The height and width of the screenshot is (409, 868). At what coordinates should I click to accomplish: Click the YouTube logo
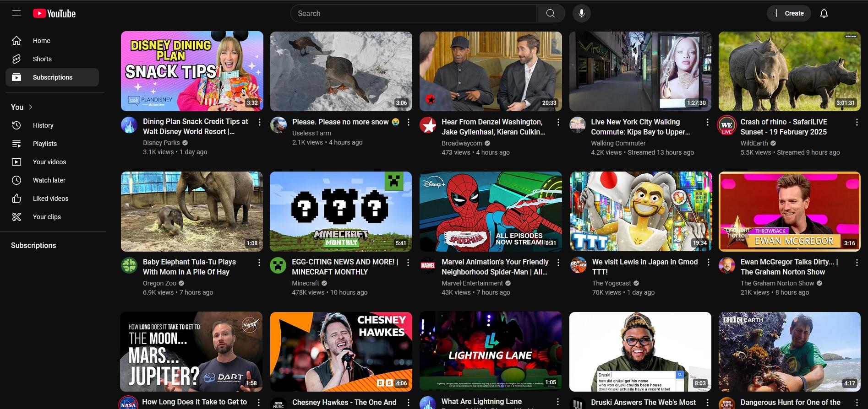tap(55, 14)
